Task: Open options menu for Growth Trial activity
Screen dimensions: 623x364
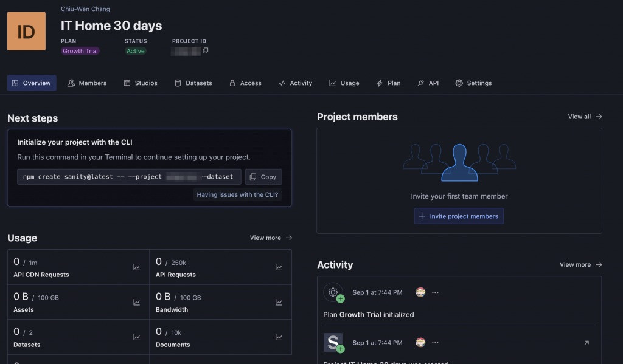Action: point(435,292)
